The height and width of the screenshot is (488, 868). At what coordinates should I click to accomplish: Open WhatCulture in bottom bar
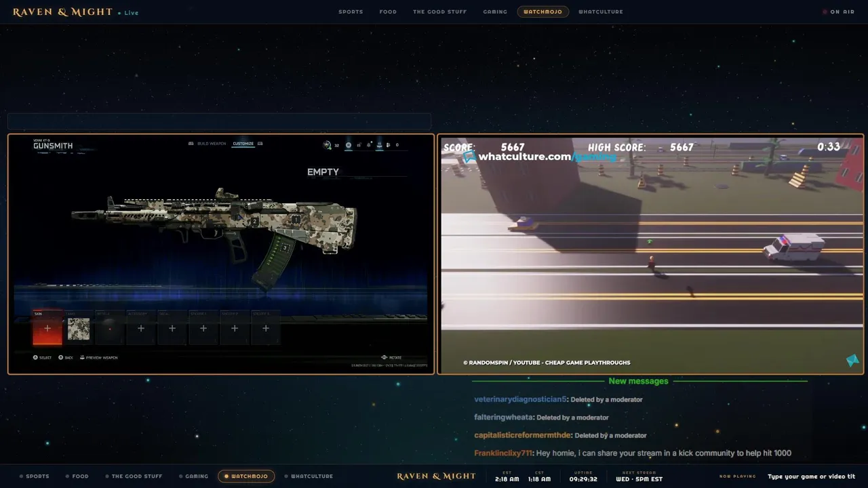click(x=309, y=476)
